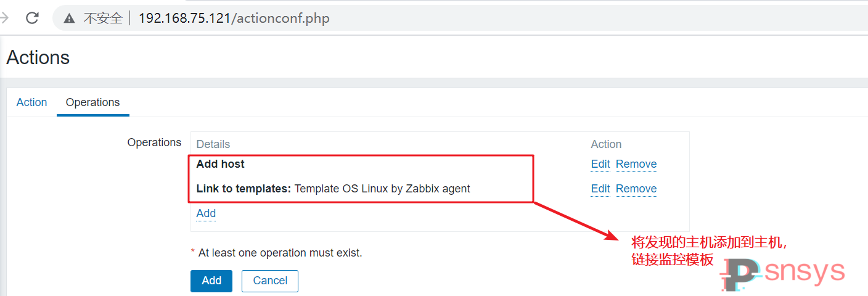This screenshot has height=296, width=868.
Task: Click the Action column header
Action: point(606,144)
